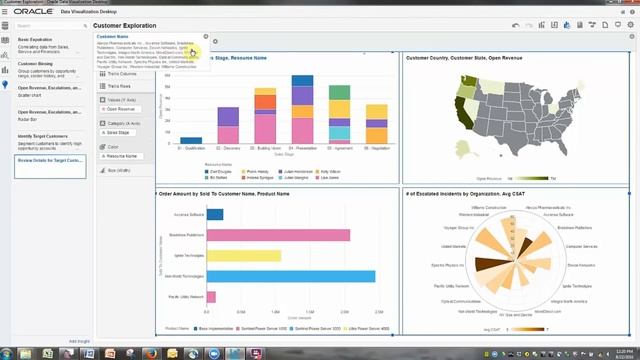Open the Data Sources book icon

point(5,40)
